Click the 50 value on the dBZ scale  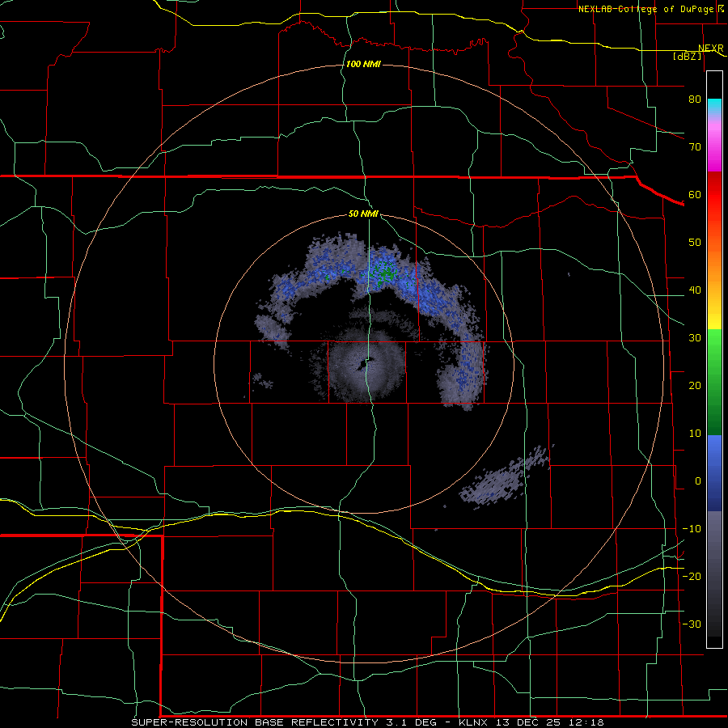point(695,243)
